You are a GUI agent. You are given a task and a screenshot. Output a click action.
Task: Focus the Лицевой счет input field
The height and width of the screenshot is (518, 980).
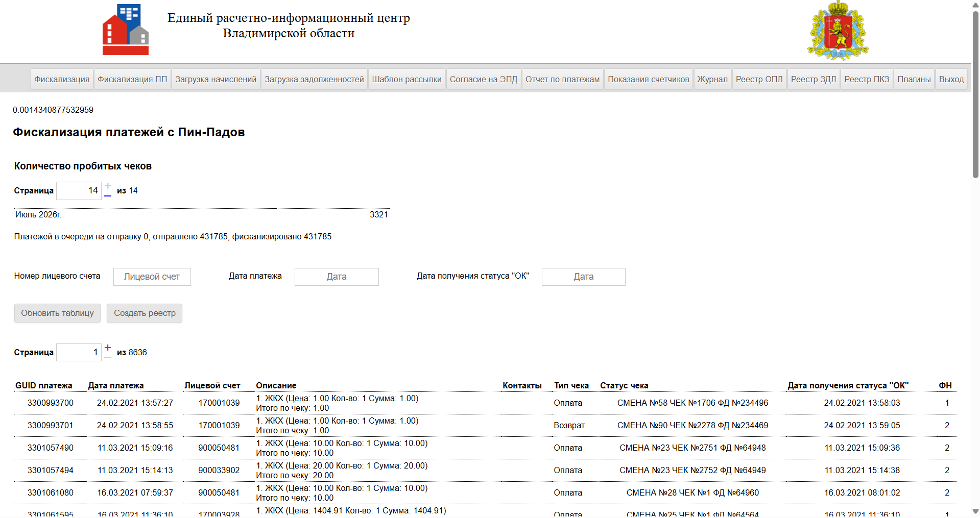click(x=152, y=277)
